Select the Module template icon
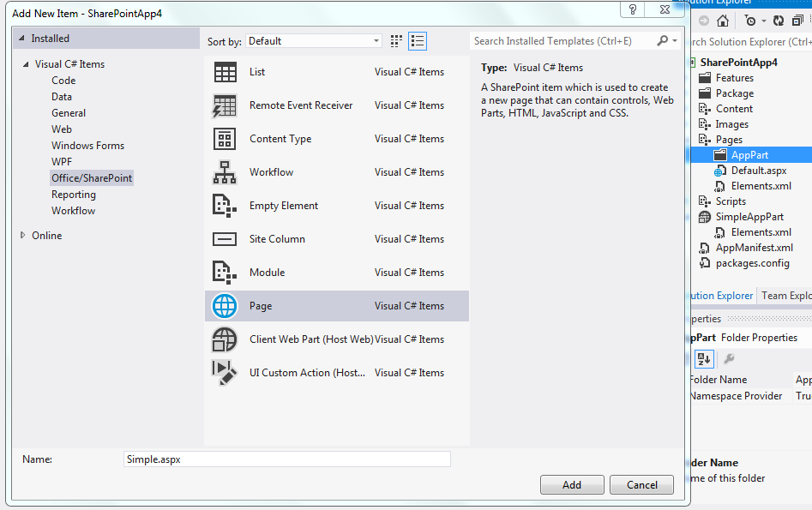This screenshot has height=510, width=812. (225, 273)
